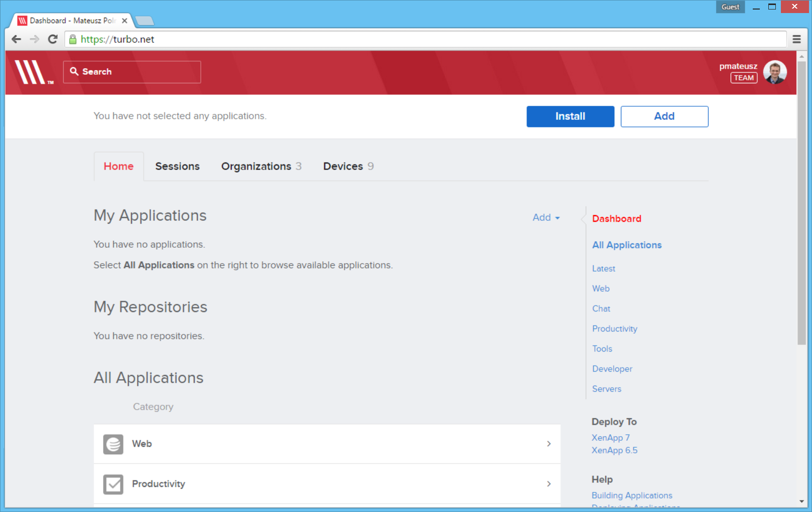Click the XenApp 7 deploy link

click(x=611, y=438)
